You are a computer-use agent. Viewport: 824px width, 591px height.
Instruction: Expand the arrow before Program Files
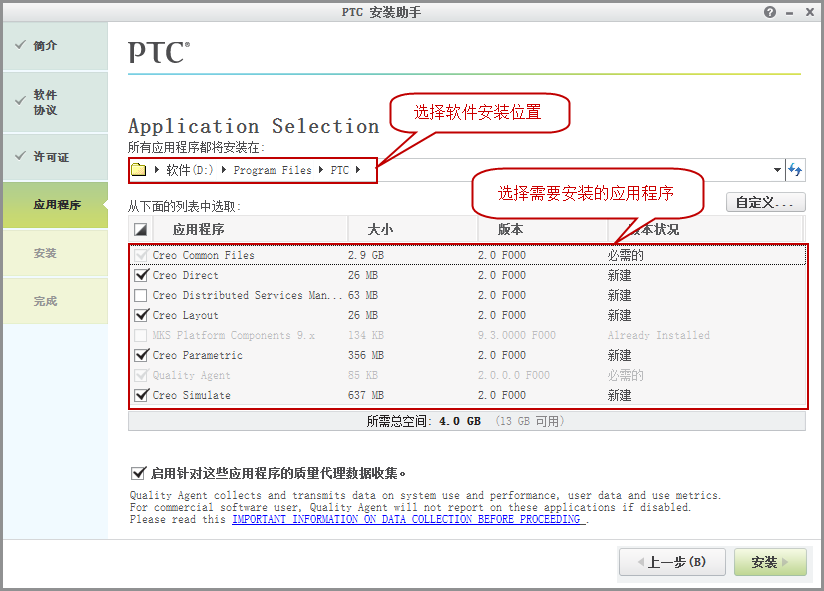(x=224, y=170)
